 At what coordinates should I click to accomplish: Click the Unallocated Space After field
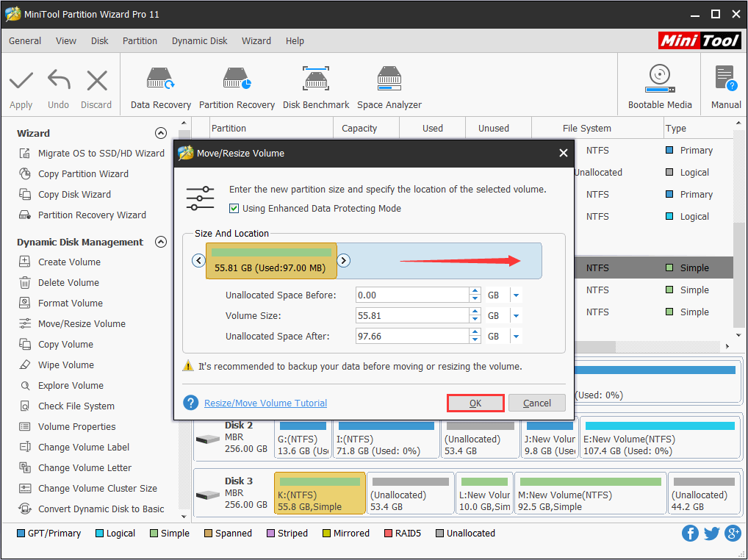point(412,337)
